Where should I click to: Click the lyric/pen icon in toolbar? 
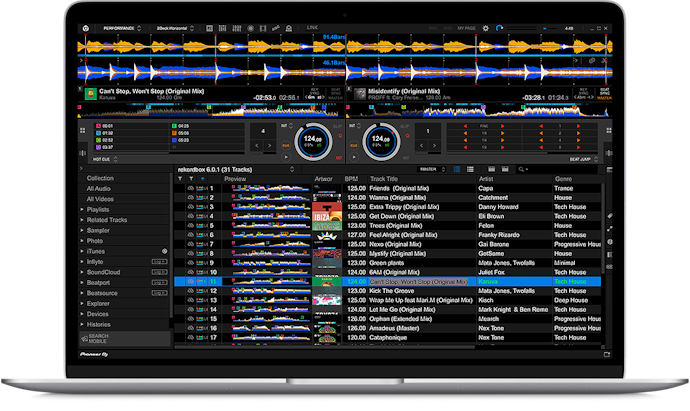click(x=276, y=28)
